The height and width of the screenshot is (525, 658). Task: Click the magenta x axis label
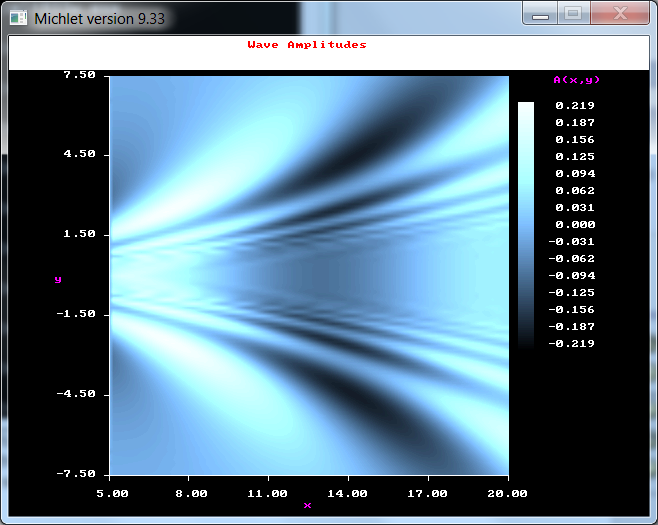pos(307,505)
